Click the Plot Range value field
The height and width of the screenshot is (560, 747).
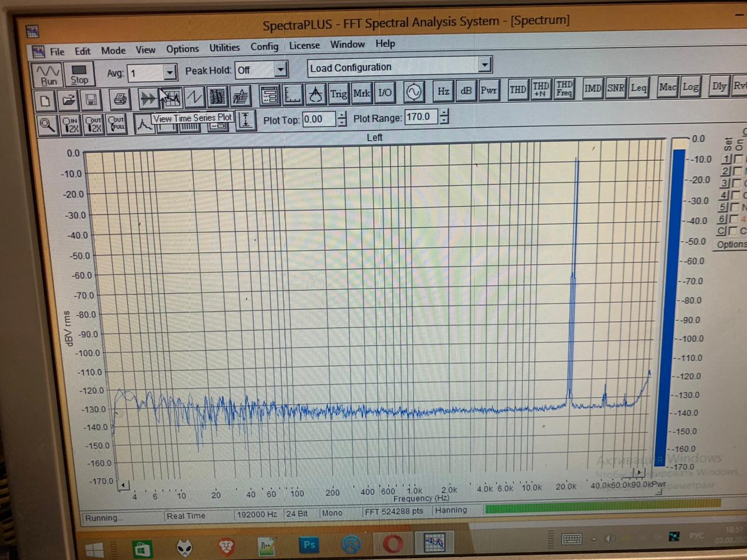point(421,117)
